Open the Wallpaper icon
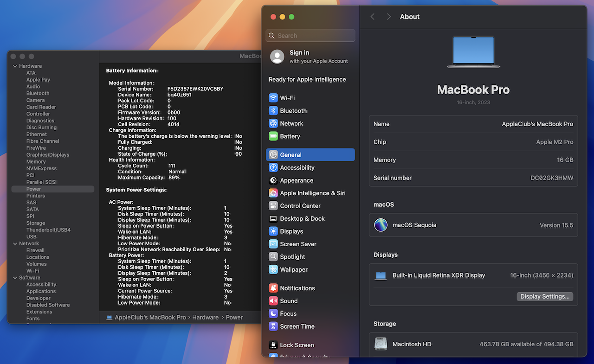 coord(273,269)
